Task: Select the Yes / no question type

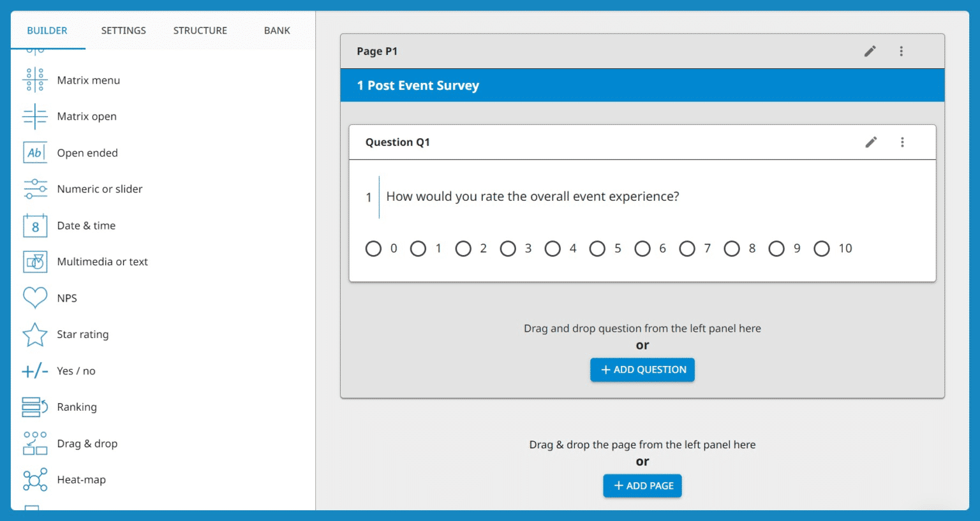Action: [x=75, y=371]
